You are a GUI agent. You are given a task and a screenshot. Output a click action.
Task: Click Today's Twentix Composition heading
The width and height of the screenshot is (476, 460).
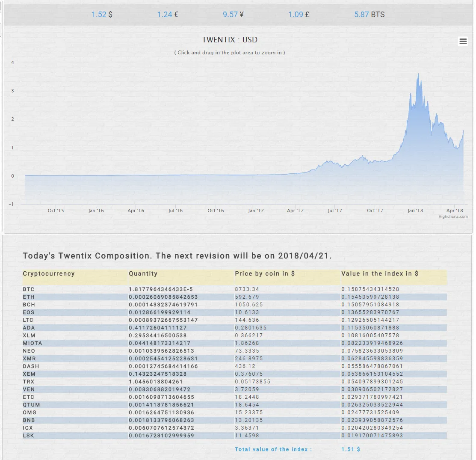point(177,255)
